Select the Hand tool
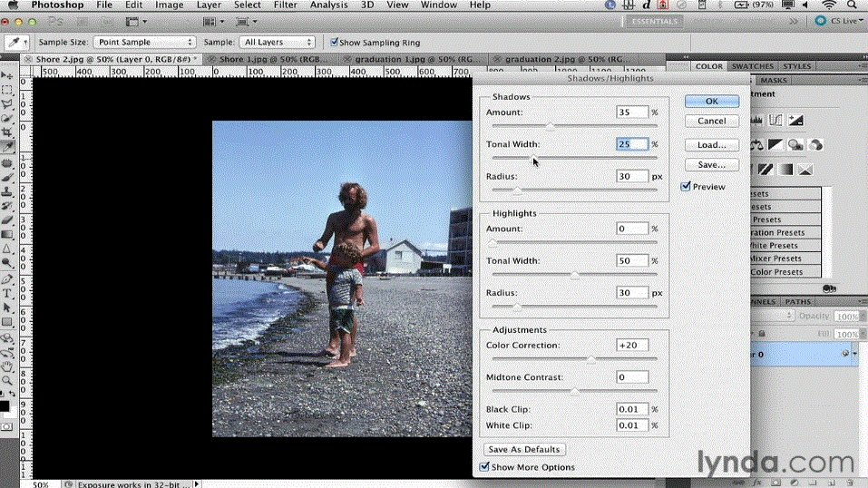Screen dimensions: 868x488 click(x=7, y=366)
